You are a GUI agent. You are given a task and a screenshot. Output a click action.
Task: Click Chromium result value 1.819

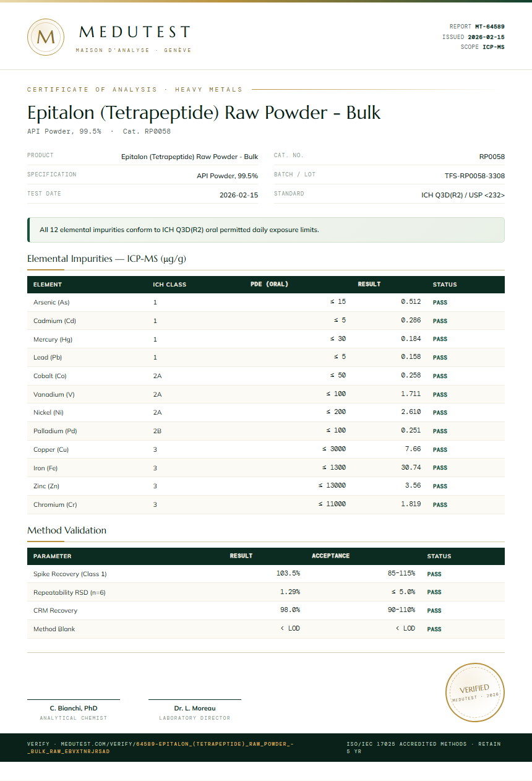(411, 504)
